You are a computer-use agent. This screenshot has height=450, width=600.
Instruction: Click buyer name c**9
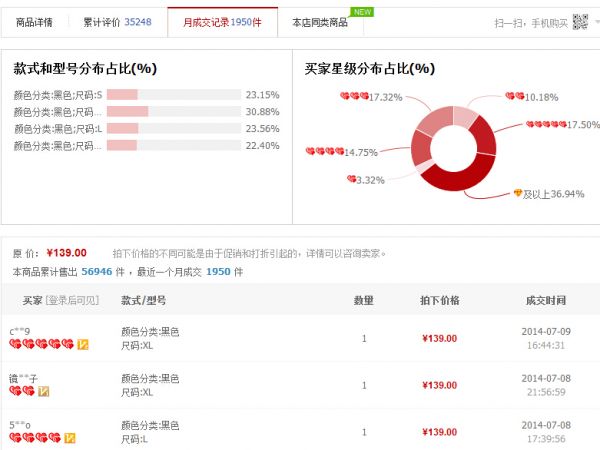(20, 331)
